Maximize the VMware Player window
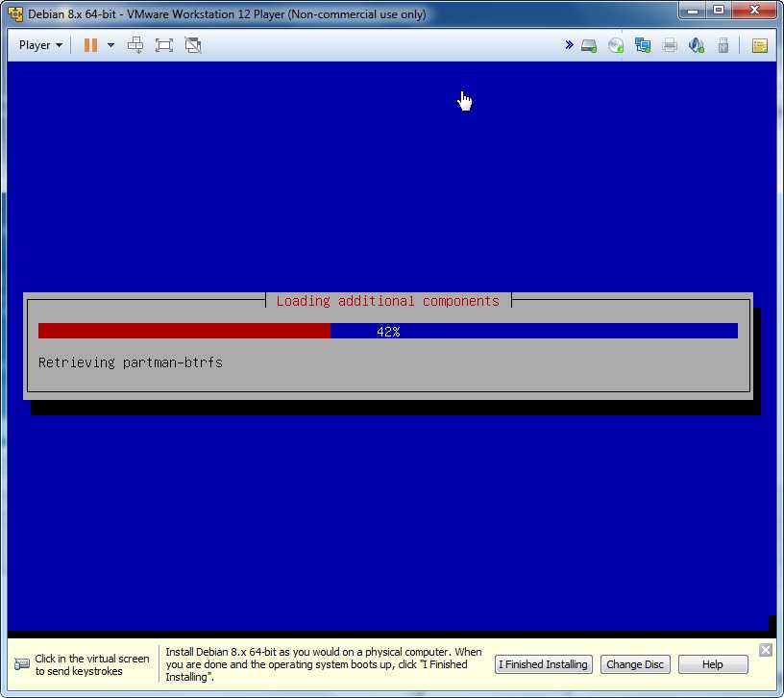 (x=719, y=11)
